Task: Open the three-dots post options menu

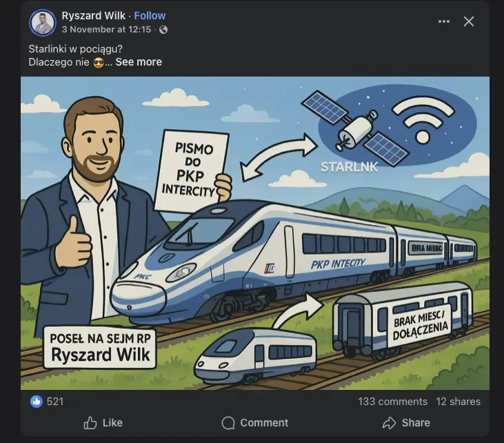Action: click(x=443, y=21)
